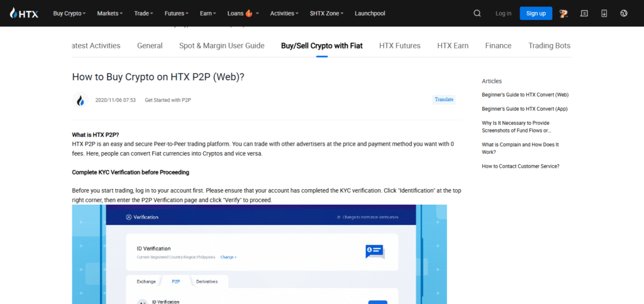Screen dimensions: 644x304
Task: Open the Finance tab
Action: [498, 46]
